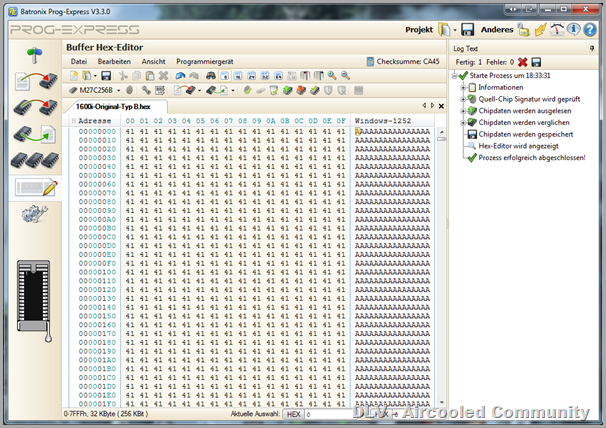Viewport: 606px width, 428px height.
Task: Open the Programmiergerät menu
Action: [204, 61]
